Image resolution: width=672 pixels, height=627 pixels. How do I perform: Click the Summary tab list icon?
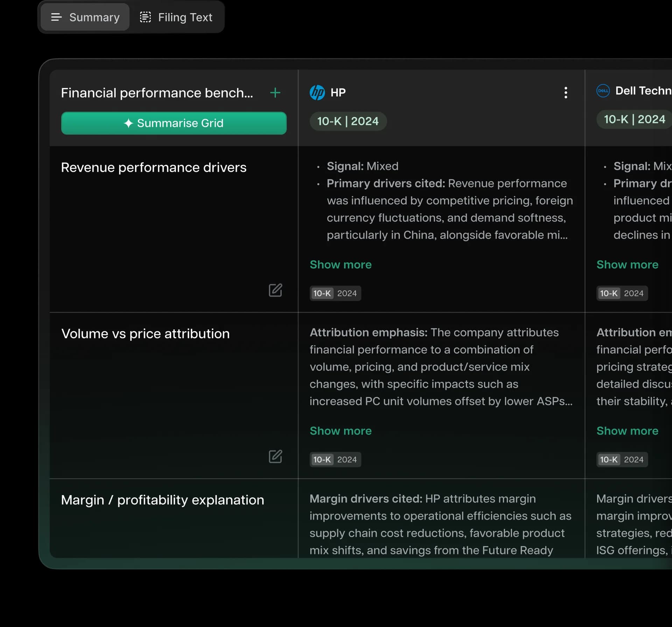56,17
